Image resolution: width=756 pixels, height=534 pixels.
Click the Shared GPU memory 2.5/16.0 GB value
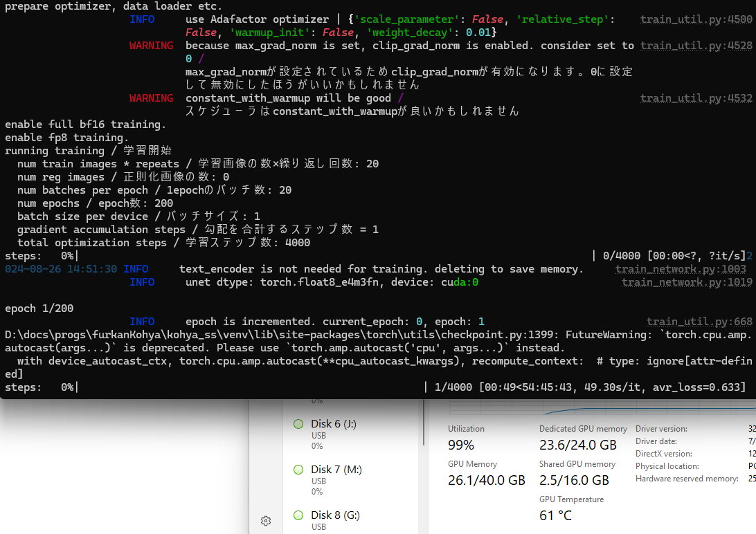click(574, 481)
